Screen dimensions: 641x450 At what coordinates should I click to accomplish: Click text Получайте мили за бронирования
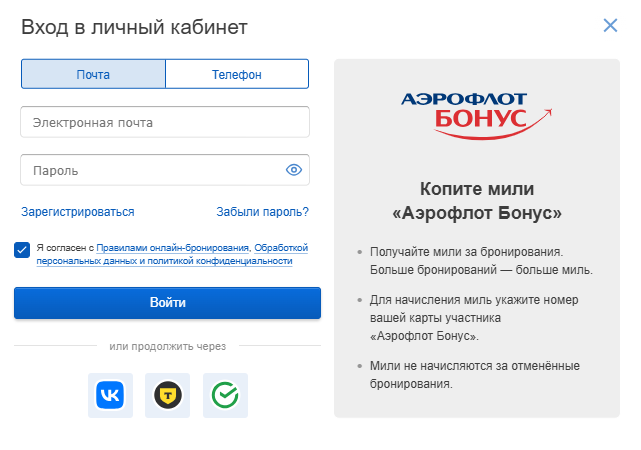point(466,252)
